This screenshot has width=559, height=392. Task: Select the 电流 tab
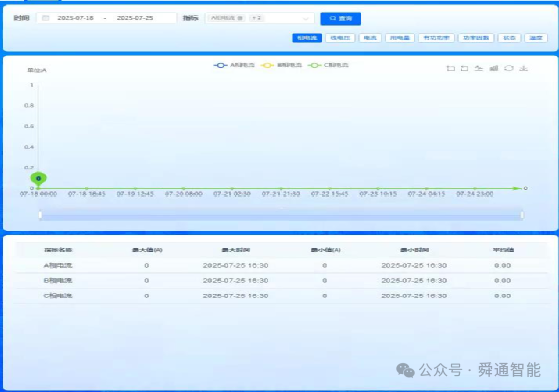click(x=370, y=38)
